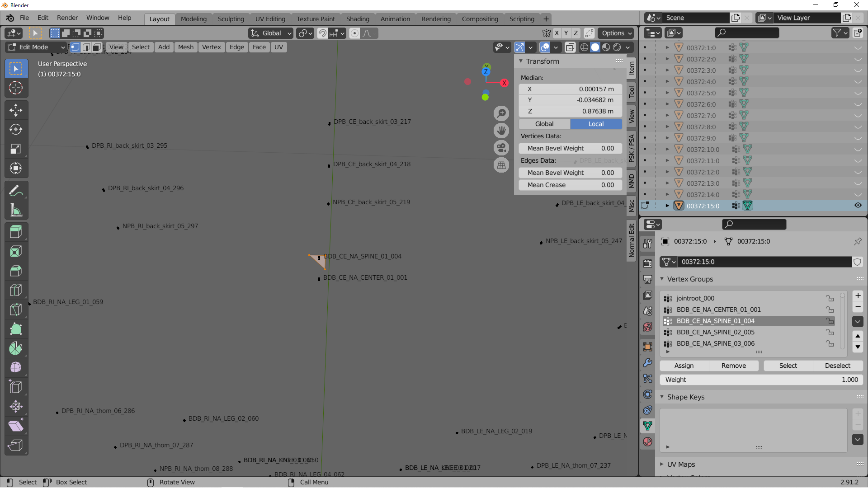868x488 pixels.
Task: Switch Median coordinates to Global
Action: [544, 124]
